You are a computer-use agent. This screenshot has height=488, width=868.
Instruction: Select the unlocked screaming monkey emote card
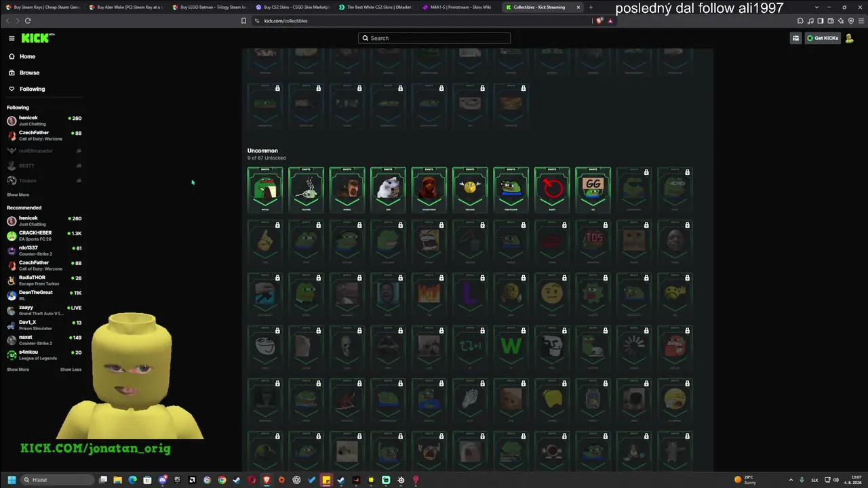pyautogui.click(x=347, y=190)
